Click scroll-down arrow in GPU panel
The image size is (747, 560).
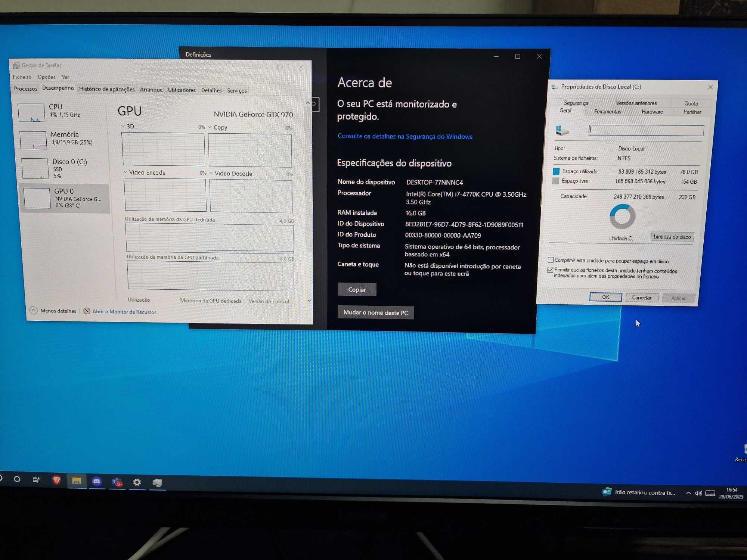[309, 301]
